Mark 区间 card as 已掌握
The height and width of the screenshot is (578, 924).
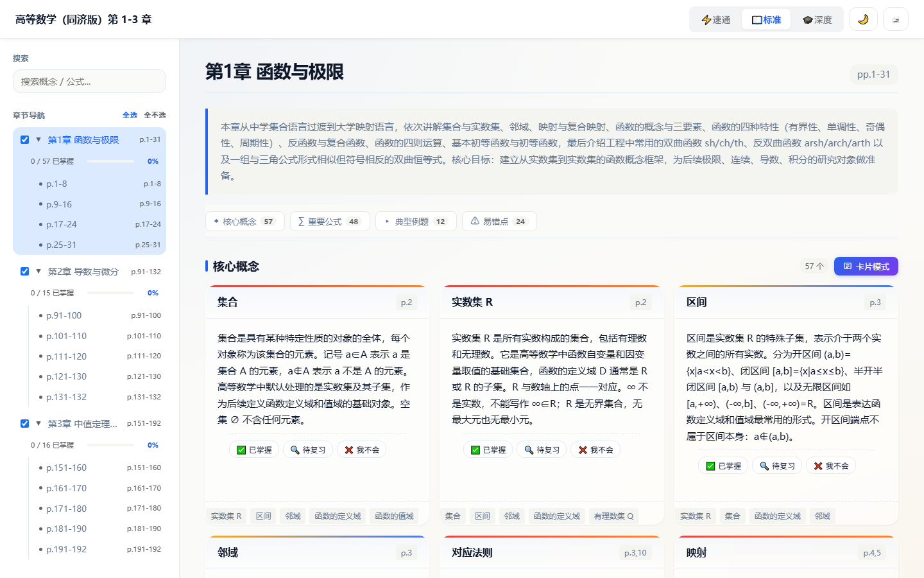pyautogui.click(x=723, y=466)
